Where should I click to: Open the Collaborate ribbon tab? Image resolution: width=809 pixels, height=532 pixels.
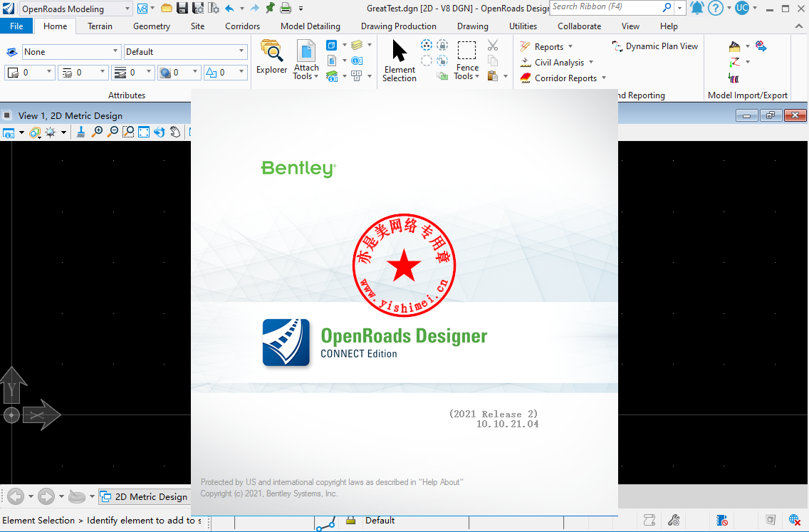(580, 26)
